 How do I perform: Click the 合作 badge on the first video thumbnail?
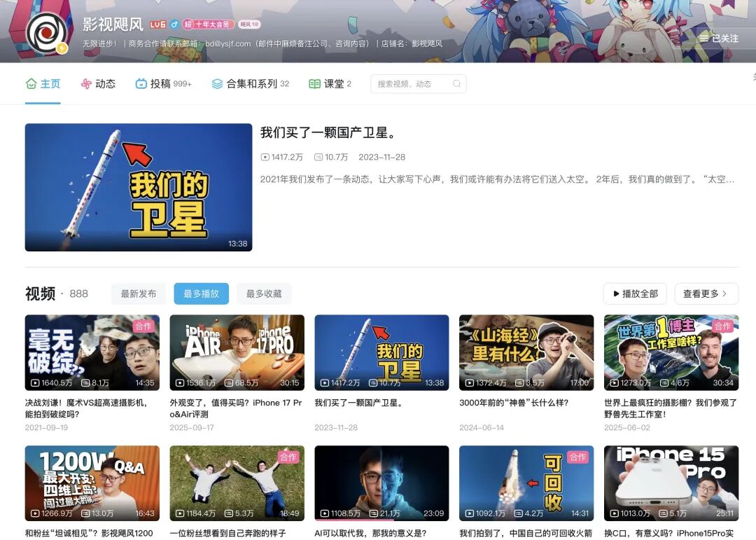[x=143, y=325]
